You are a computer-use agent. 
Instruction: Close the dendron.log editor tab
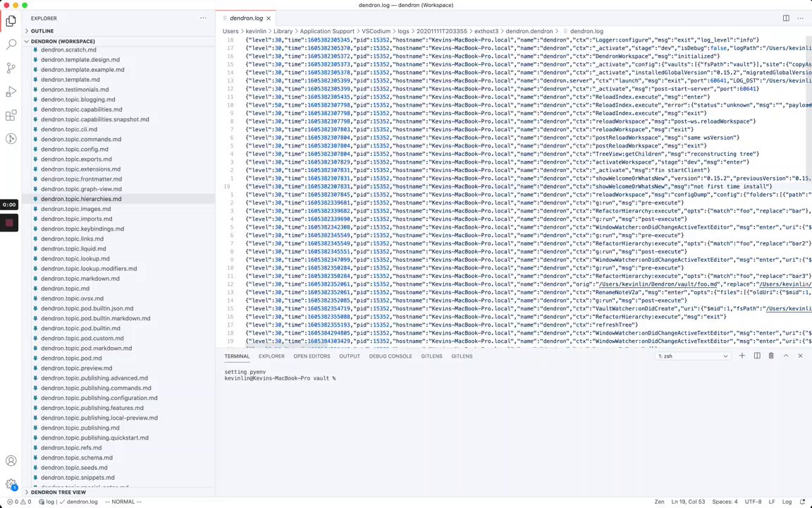tap(269, 18)
